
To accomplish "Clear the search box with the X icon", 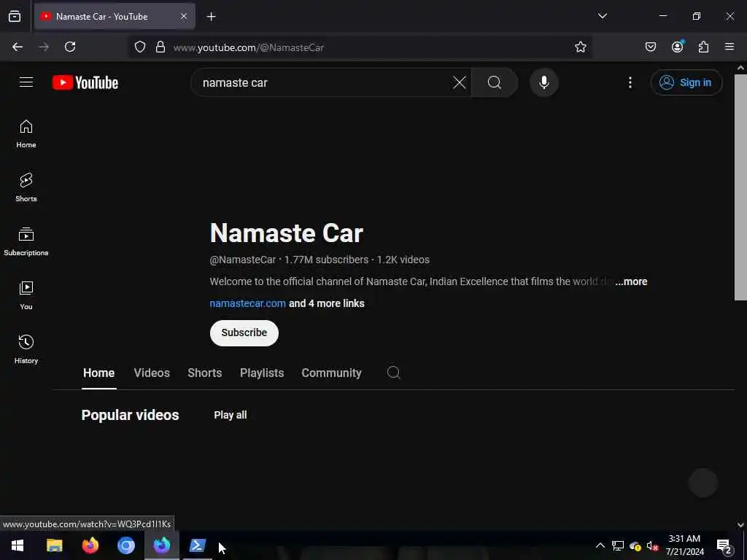I will tap(460, 82).
